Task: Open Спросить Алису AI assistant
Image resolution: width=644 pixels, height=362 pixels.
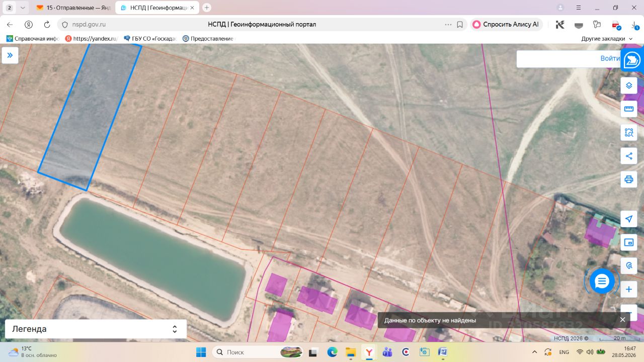Action: point(506,24)
